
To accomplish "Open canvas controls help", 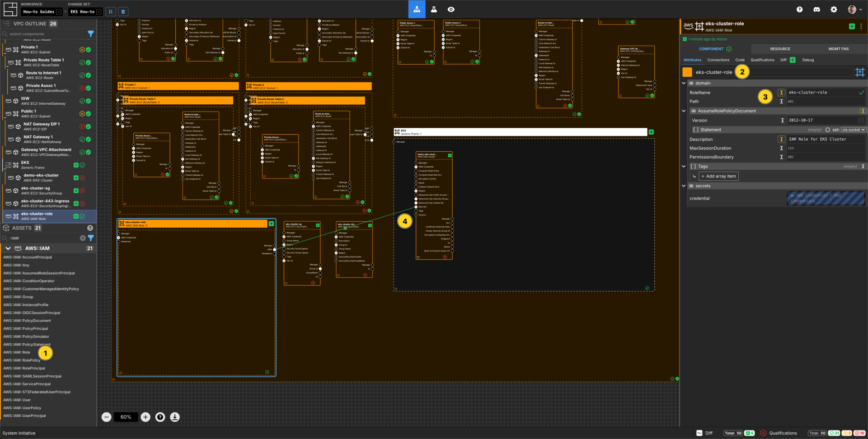I will pyautogui.click(x=160, y=417).
